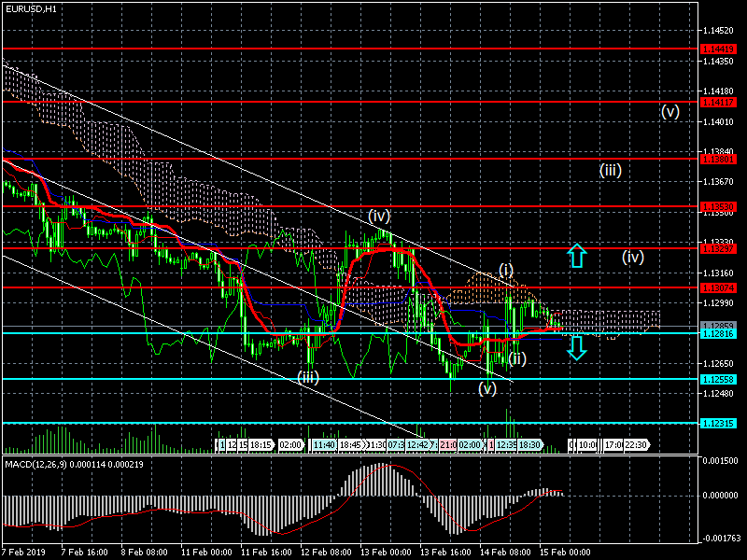Click the 18:15 event time marker
This screenshot has height=560, width=747.
pos(261,445)
